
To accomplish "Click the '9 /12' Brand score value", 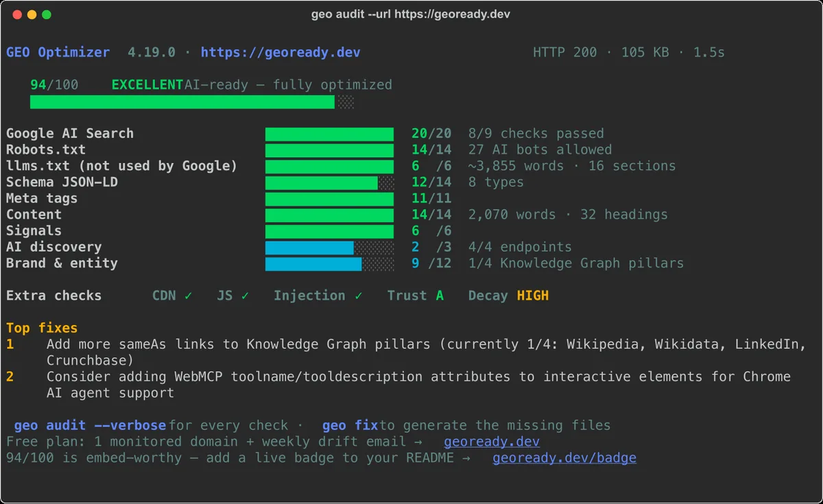I will (431, 263).
